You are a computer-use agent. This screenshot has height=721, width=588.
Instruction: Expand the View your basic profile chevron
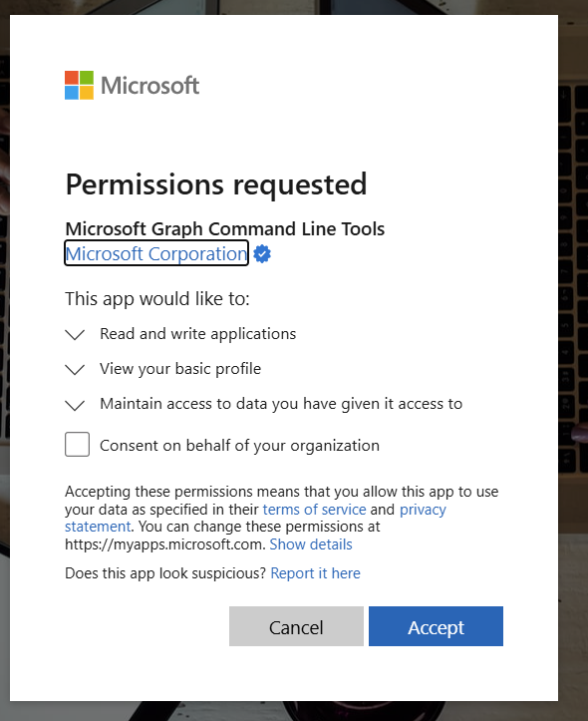point(75,369)
